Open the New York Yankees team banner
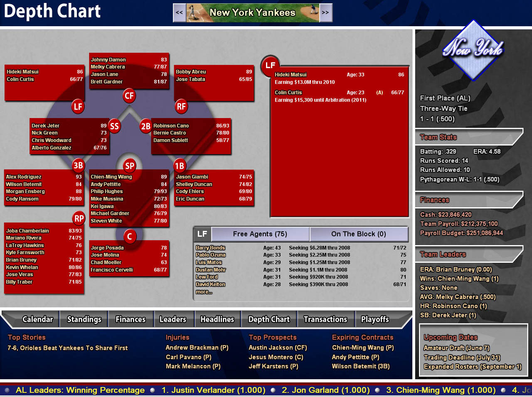The height and width of the screenshot is (397, 532). click(x=253, y=13)
